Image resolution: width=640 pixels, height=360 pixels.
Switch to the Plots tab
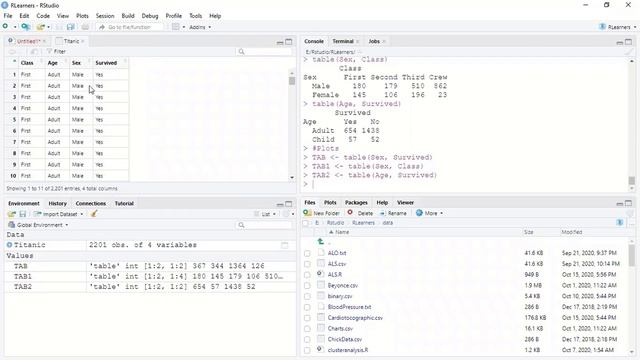(x=330, y=202)
